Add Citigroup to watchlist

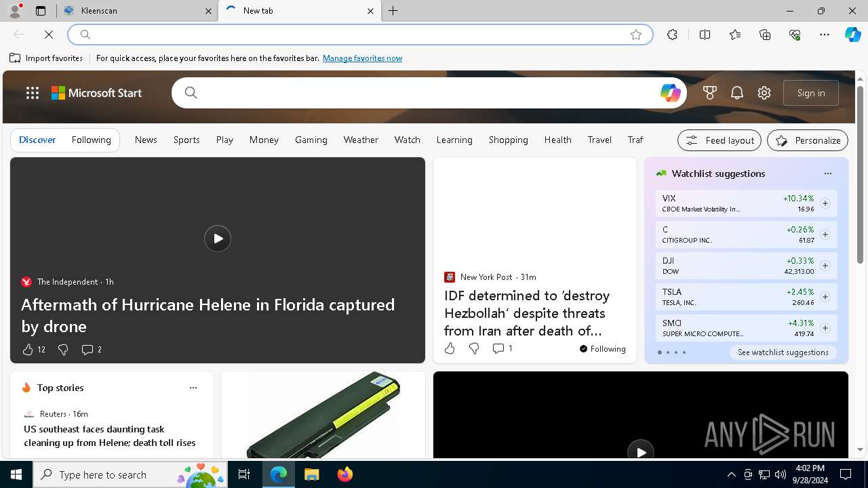pos(825,235)
